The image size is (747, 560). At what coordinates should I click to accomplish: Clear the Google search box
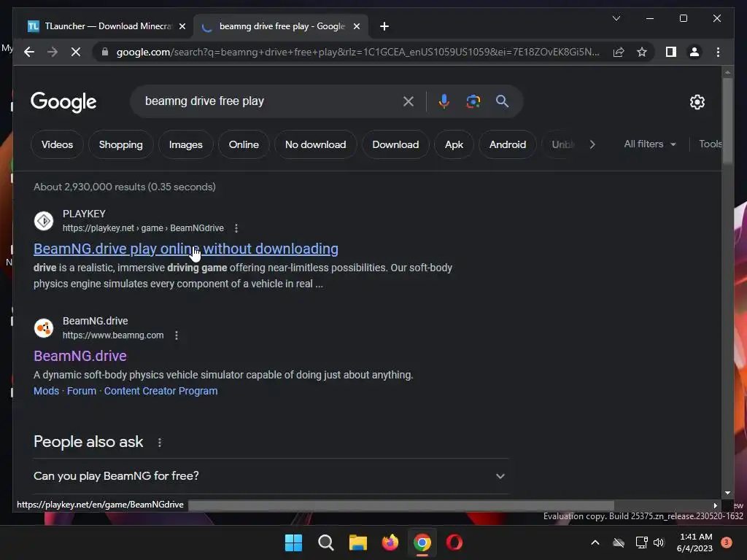[x=409, y=101]
